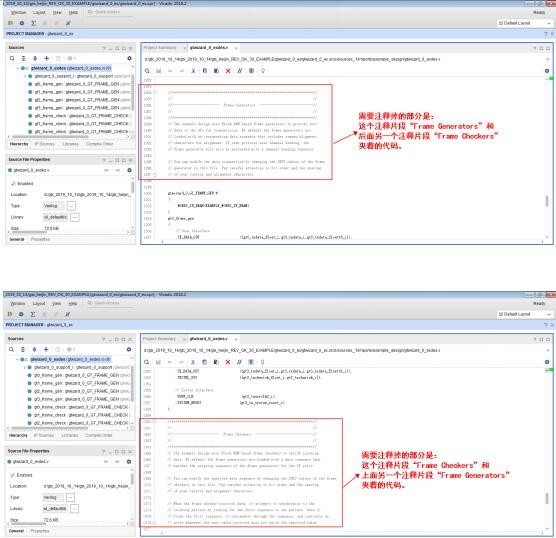Click the save icon in upper editor toolbar

(x=159, y=71)
